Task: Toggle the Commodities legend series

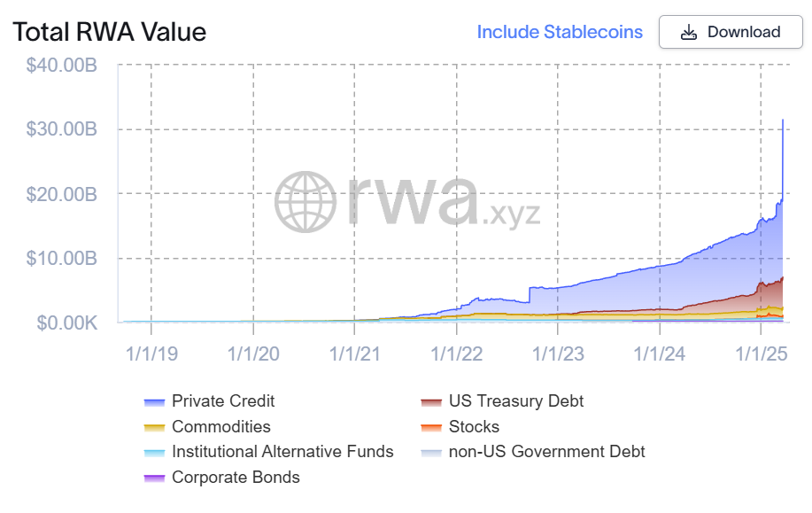Action: tap(221, 427)
